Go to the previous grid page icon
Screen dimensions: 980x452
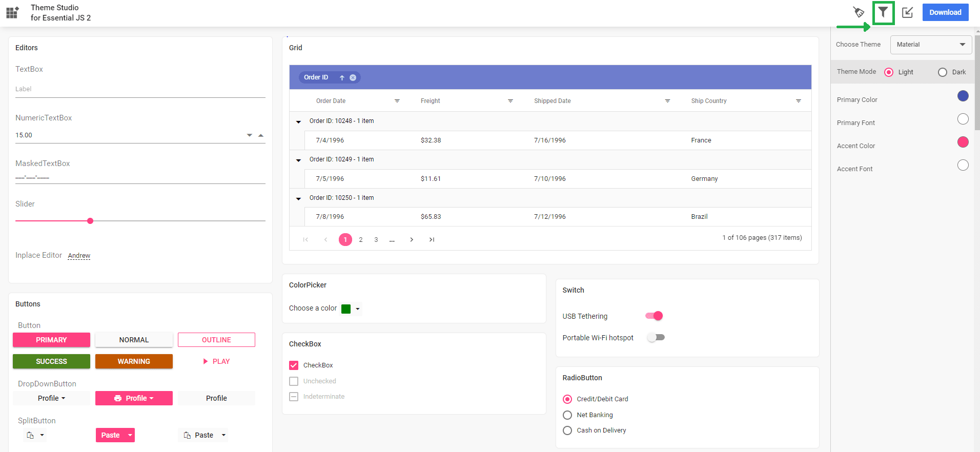click(x=325, y=239)
